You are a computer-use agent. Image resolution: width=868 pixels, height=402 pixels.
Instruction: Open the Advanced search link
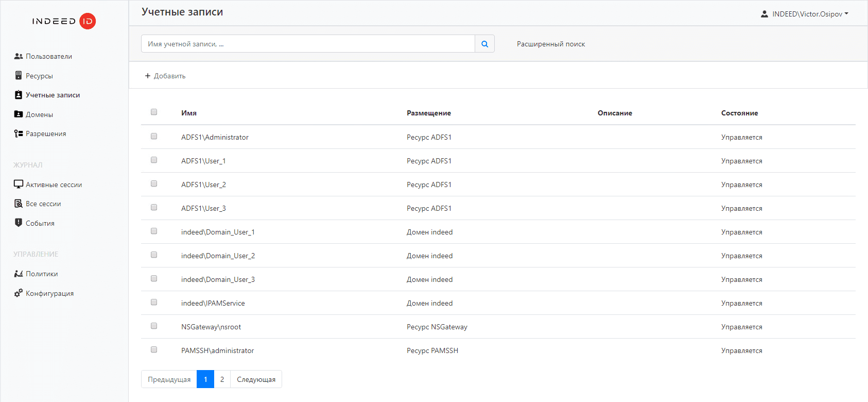(x=551, y=44)
